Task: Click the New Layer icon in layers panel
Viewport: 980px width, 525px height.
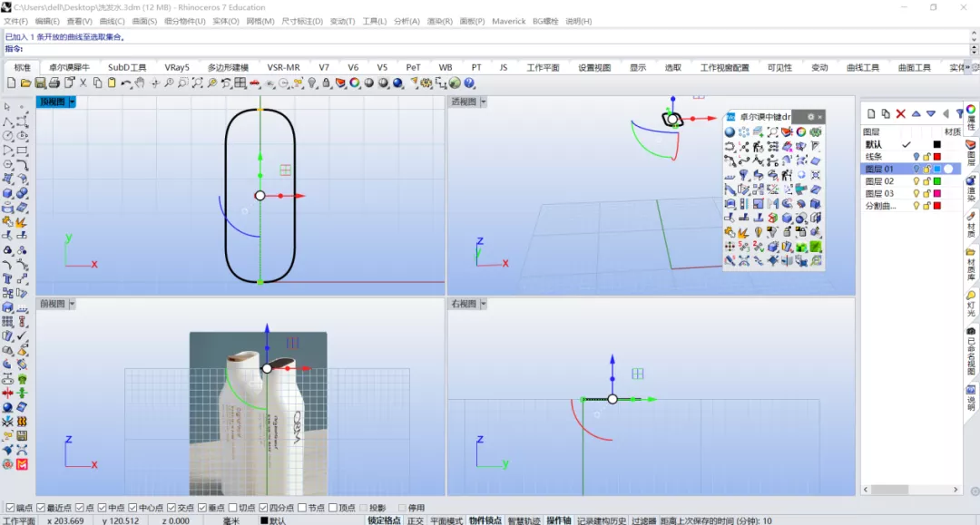Action: [x=871, y=113]
